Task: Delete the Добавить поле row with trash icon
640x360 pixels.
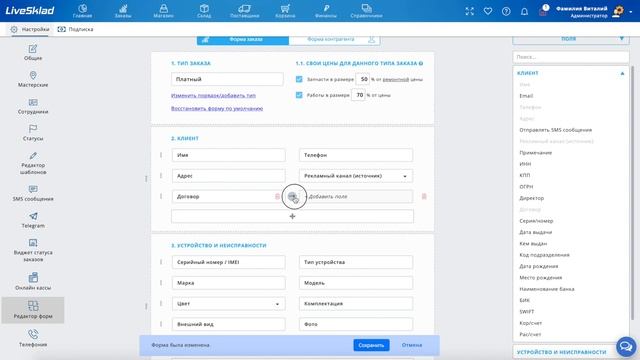Action: pos(424,196)
